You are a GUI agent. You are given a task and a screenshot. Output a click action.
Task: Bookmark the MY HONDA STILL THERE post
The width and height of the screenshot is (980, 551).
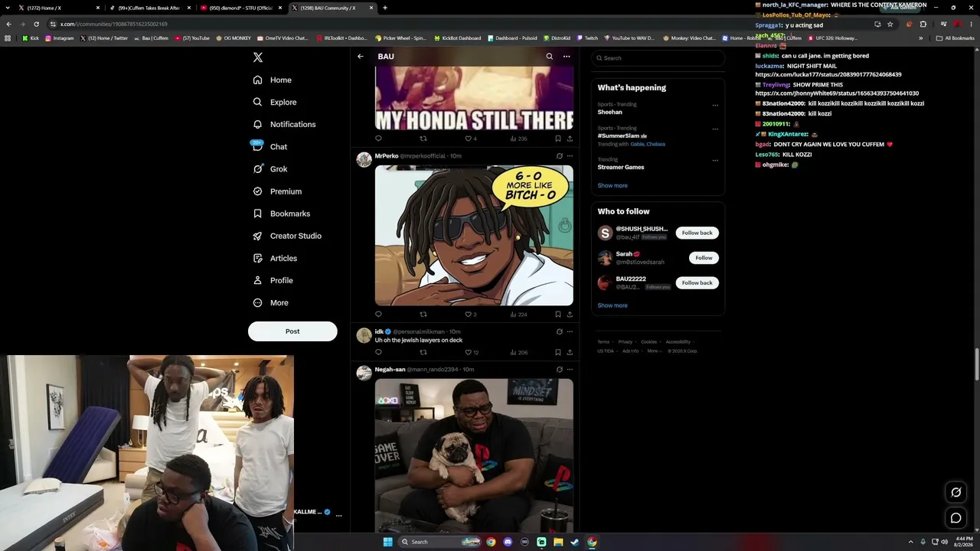[557, 139]
